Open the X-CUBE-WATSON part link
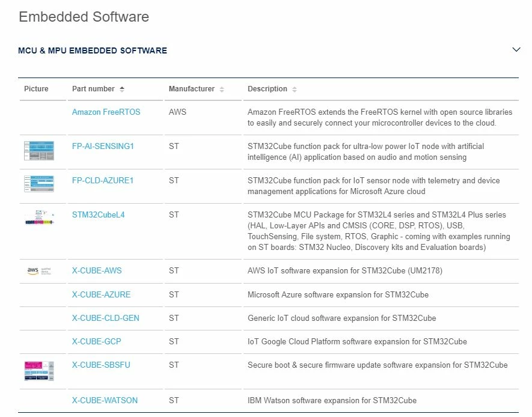Screen dimensions: 532x417 105,400
